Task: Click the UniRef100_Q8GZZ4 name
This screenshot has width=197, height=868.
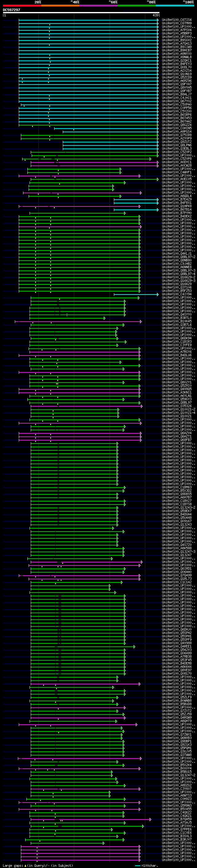Action: tap(177, 125)
